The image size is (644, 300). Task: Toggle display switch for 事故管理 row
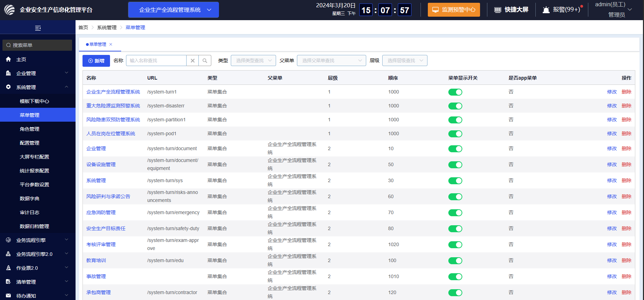[455, 277]
